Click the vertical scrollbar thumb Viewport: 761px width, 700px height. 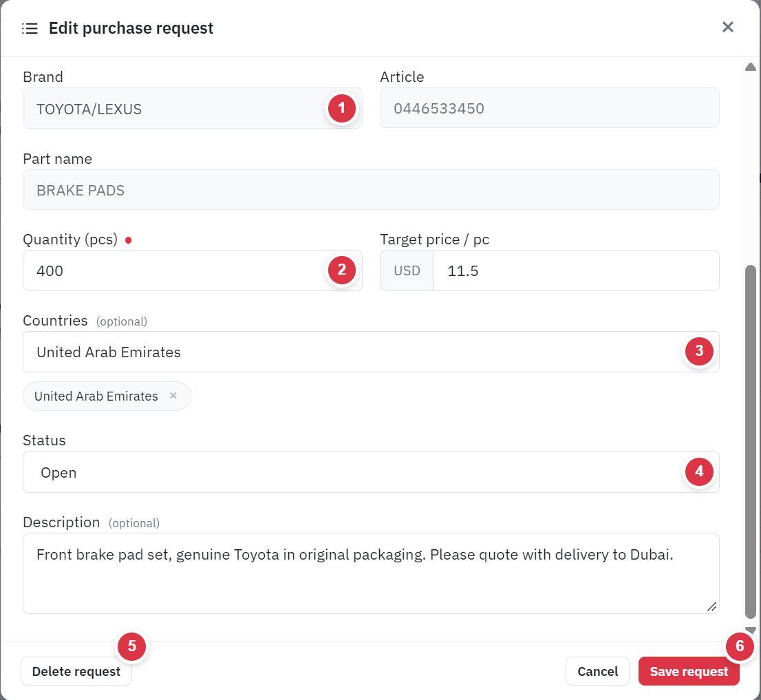(x=750, y=442)
